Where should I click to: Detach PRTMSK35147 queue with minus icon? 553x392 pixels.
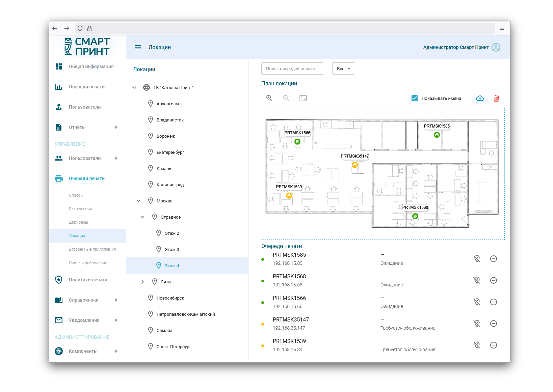pyautogui.click(x=494, y=324)
